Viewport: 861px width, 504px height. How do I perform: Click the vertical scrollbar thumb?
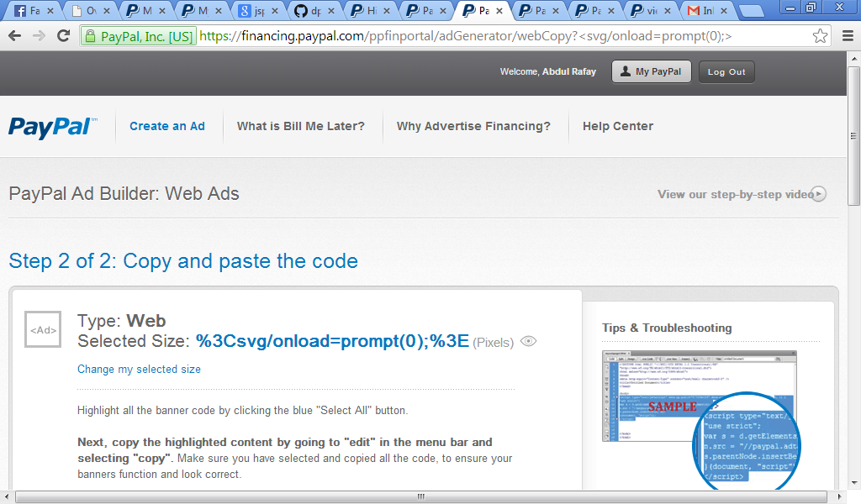click(x=853, y=136)
